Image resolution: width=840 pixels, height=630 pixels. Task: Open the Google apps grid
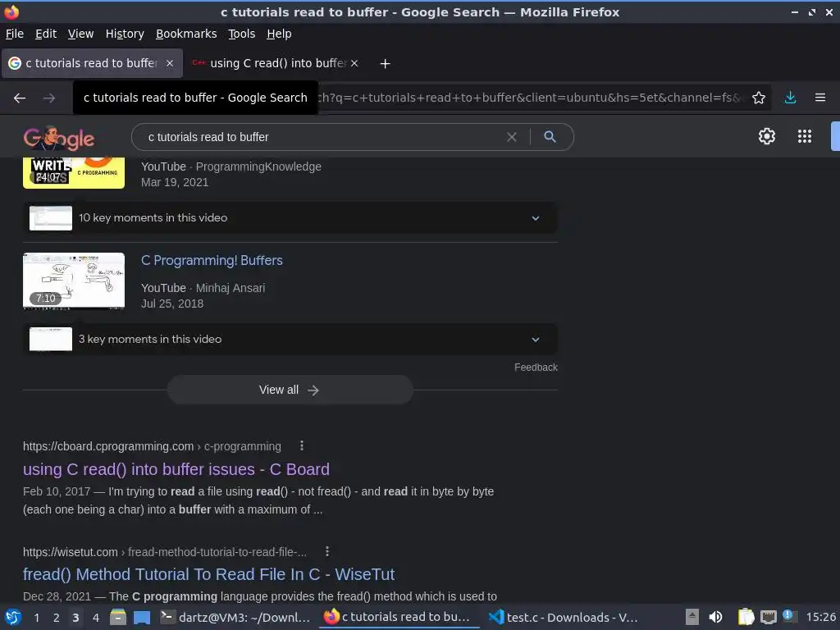click(805, 136)
